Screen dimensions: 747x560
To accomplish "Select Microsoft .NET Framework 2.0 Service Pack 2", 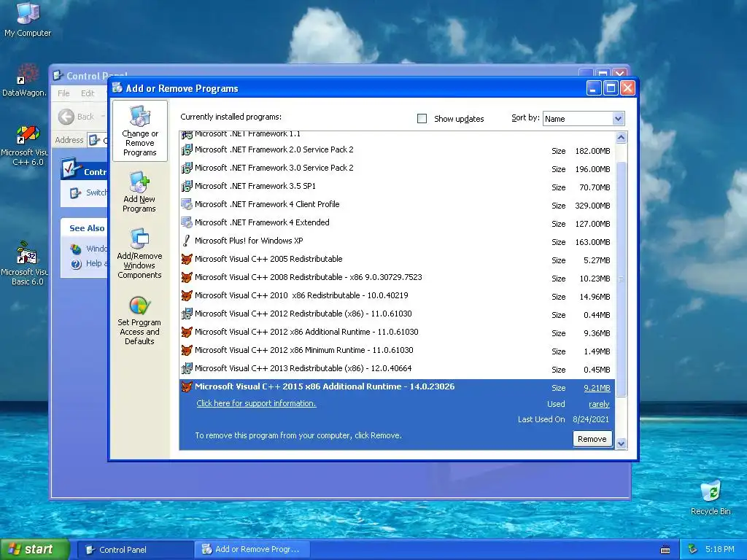I will click(398, 150).
